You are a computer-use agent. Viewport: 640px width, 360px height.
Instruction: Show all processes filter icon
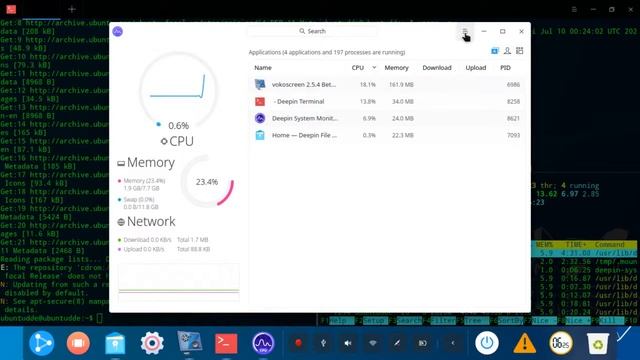(x=520, y=51)
